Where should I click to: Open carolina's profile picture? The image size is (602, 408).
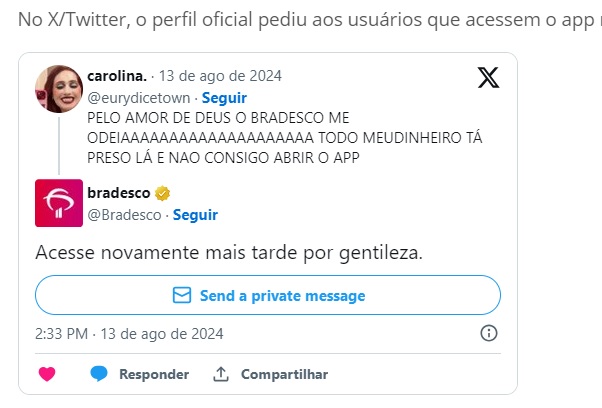coord(59,89)
